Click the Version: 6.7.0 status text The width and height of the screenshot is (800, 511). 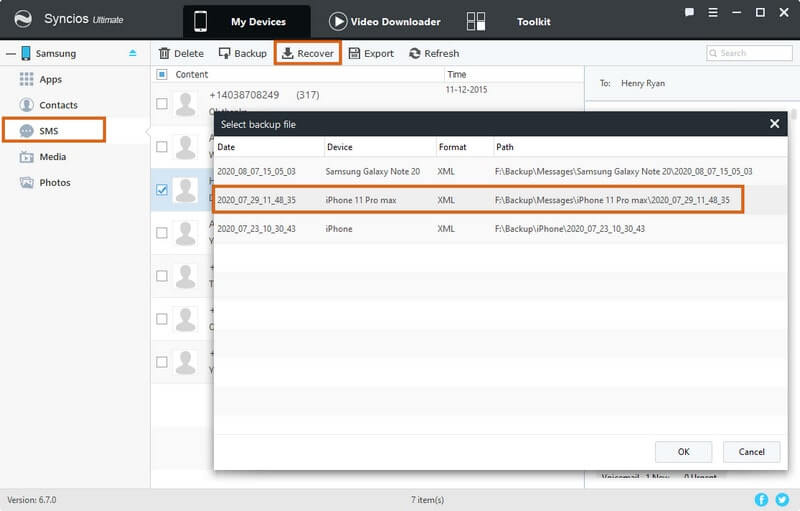point(32,500)
